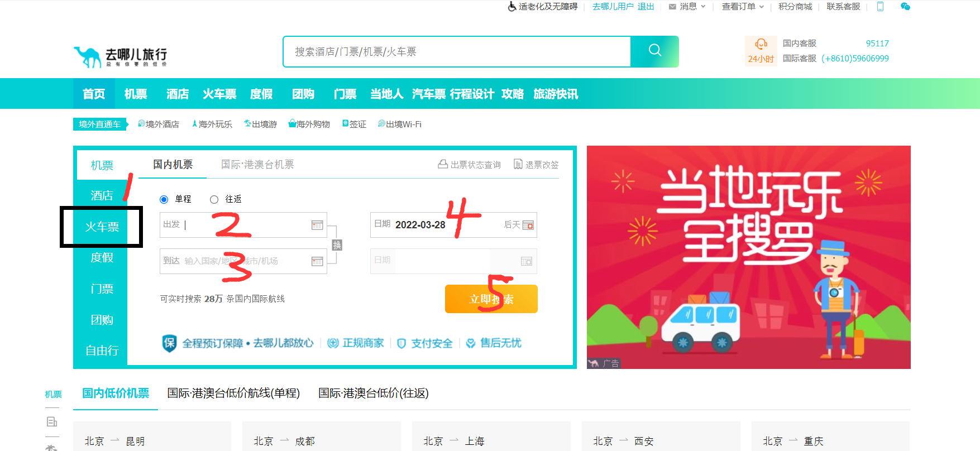Open 火车票 in main navigation bar
The height and width of the screenshot is (451, 980).
219,94
